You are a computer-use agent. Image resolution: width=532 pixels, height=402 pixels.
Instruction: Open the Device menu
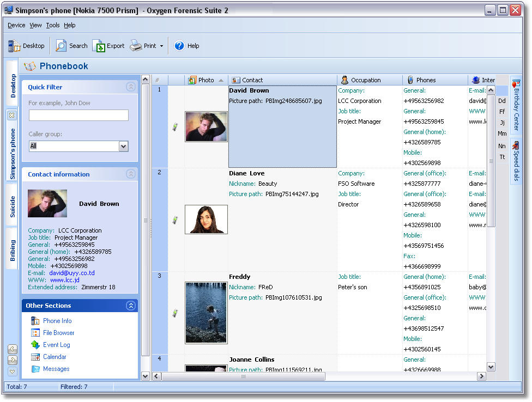click(16, 25)
